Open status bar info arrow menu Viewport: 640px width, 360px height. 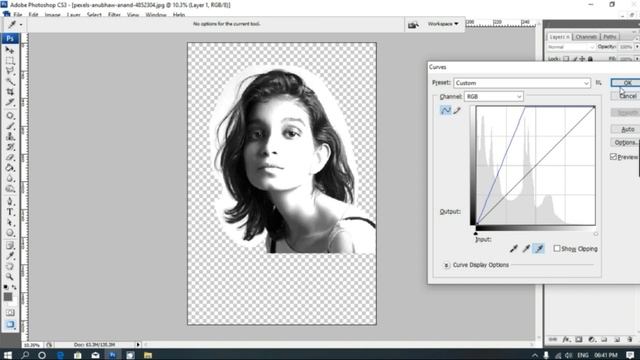[x=138, y=345]
